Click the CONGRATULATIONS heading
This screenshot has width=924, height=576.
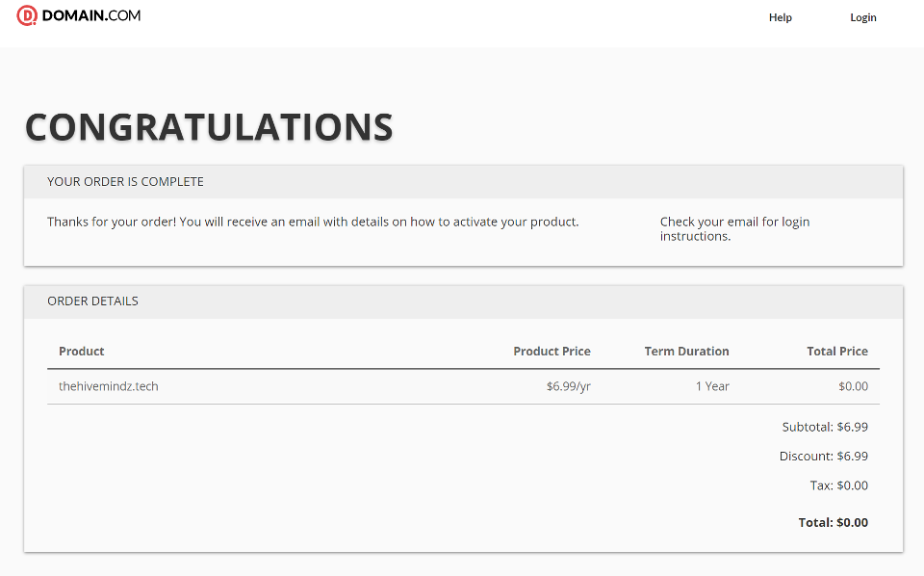click(209, 127)
